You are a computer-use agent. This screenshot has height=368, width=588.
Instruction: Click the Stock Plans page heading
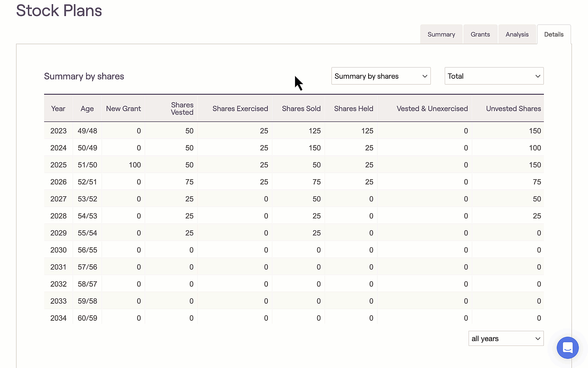point(59,11)
